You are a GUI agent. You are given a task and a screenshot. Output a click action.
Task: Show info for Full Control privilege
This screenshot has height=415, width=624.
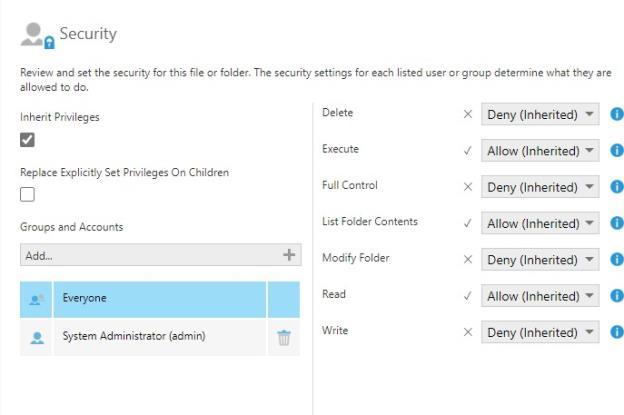(x=616, y=187)
